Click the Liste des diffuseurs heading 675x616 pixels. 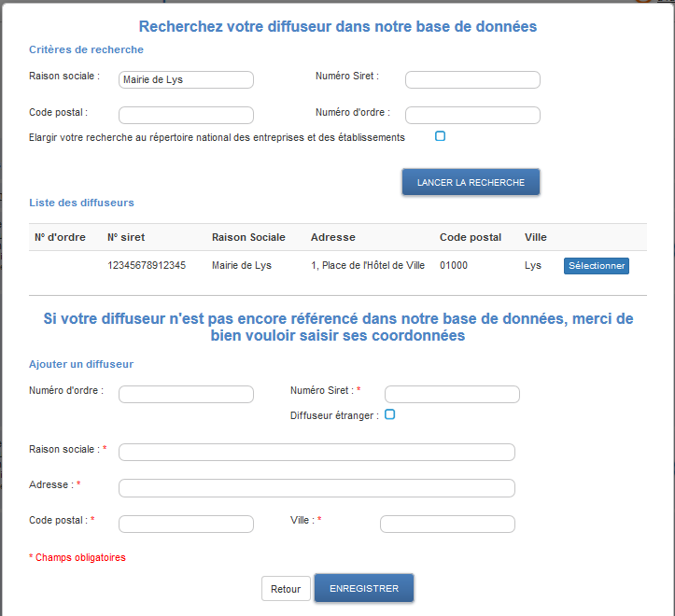point(81,203)
